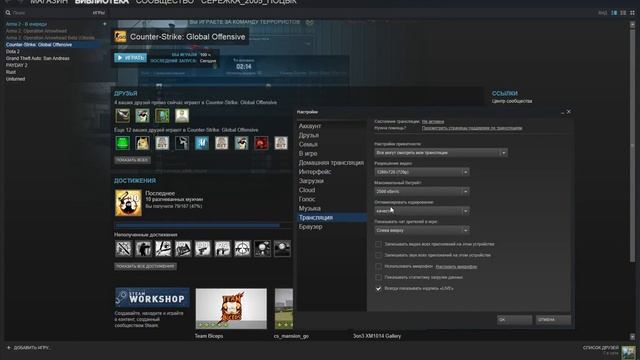The image size is (640, 360).
Task: Open the pale portrait friend avatar
Action: (x=182, y=116)
